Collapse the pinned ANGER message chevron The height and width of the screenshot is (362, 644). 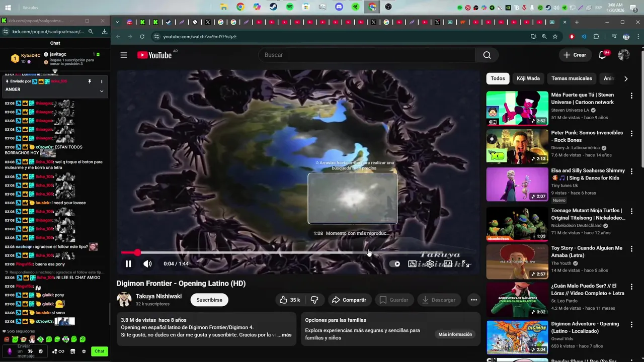102,91
